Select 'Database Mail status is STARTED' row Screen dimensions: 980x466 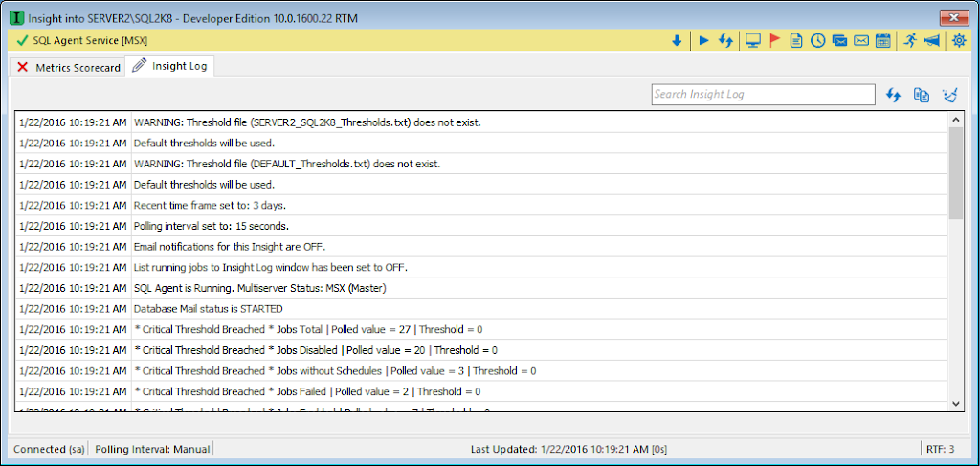(x=481, y=308)
